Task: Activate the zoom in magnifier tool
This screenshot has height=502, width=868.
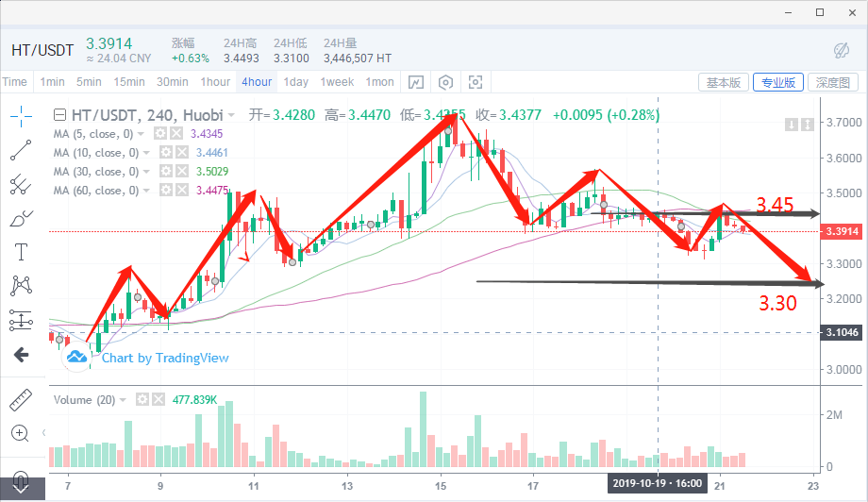Action: click(x=20, y=433)
